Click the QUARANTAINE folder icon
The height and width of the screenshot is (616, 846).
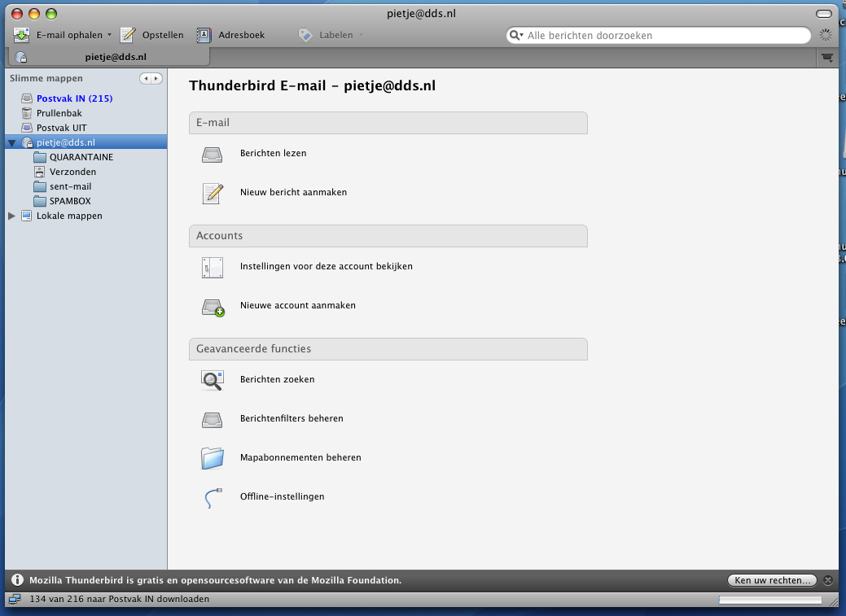coord(40,157)
